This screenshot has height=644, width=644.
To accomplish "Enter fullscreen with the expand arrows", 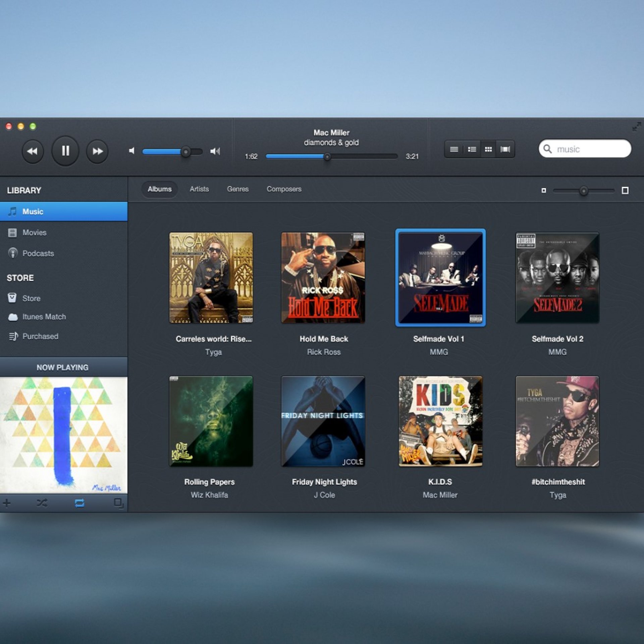I will tap(636, 127).
